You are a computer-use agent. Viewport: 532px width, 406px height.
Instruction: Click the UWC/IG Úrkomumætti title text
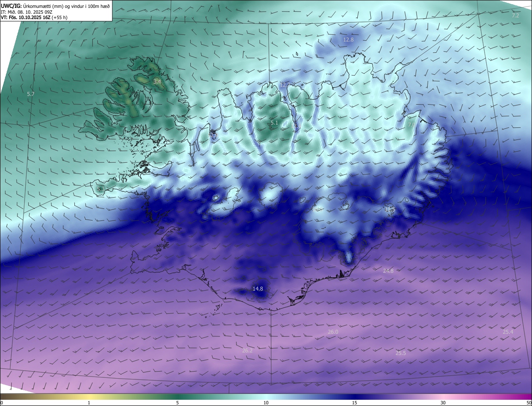click(x=55, y=6)
